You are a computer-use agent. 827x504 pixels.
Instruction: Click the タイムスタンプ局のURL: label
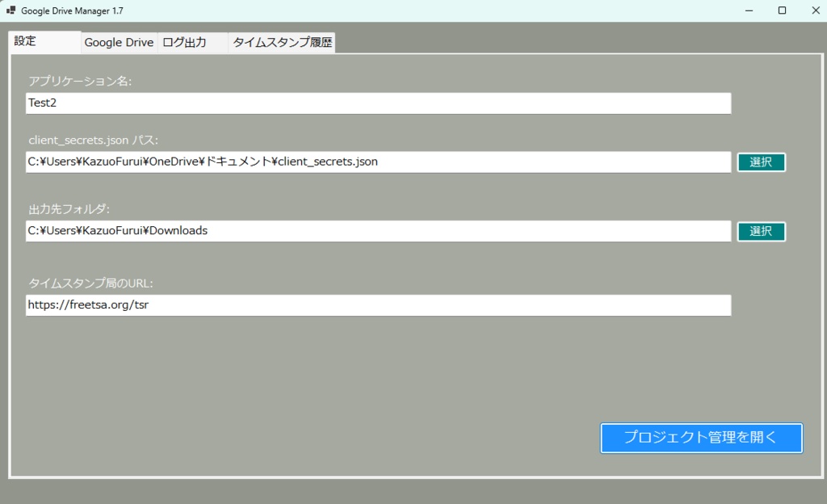90,283
